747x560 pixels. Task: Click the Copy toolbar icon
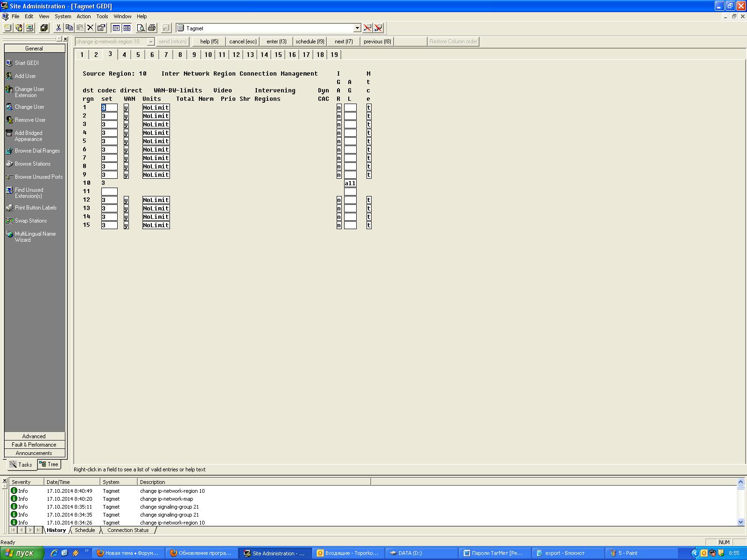[69, 28]
